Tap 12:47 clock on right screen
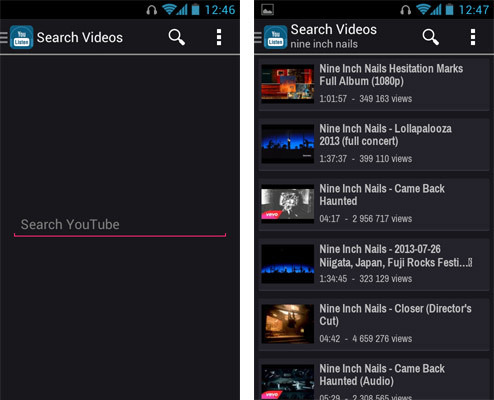 pos(474,10)
